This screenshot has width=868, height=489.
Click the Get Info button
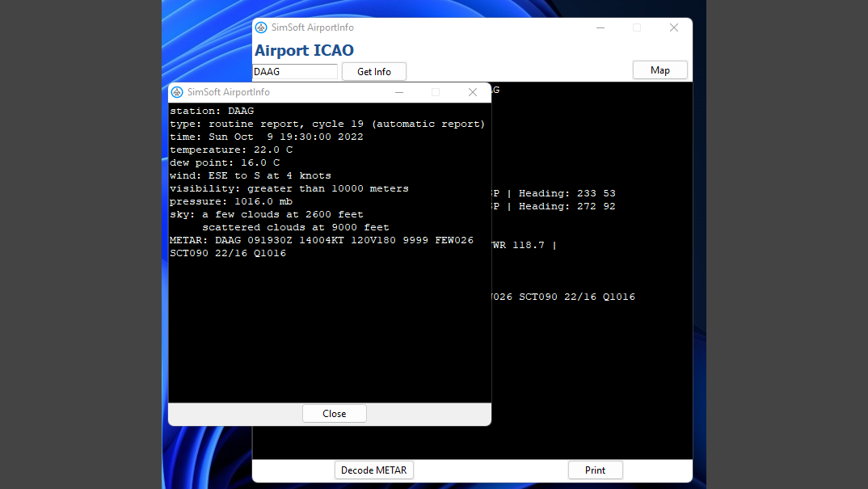pos(374,71)
